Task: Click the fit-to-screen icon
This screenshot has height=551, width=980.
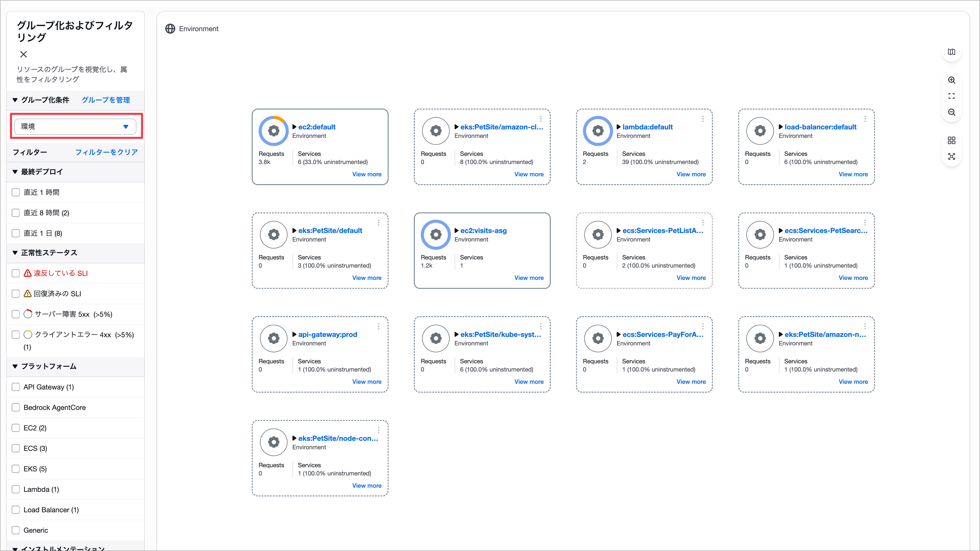Action: pos(951,96)
